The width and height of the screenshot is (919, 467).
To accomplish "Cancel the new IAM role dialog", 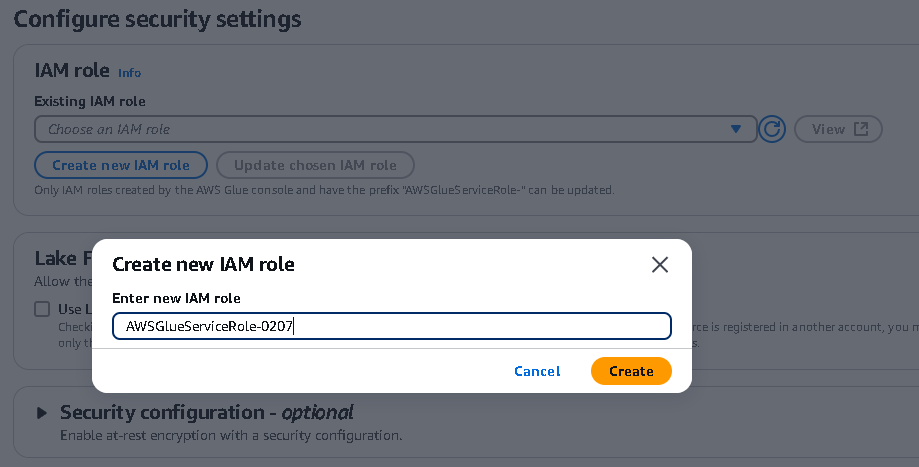I will pyautogui.click(x=537, y=371).
